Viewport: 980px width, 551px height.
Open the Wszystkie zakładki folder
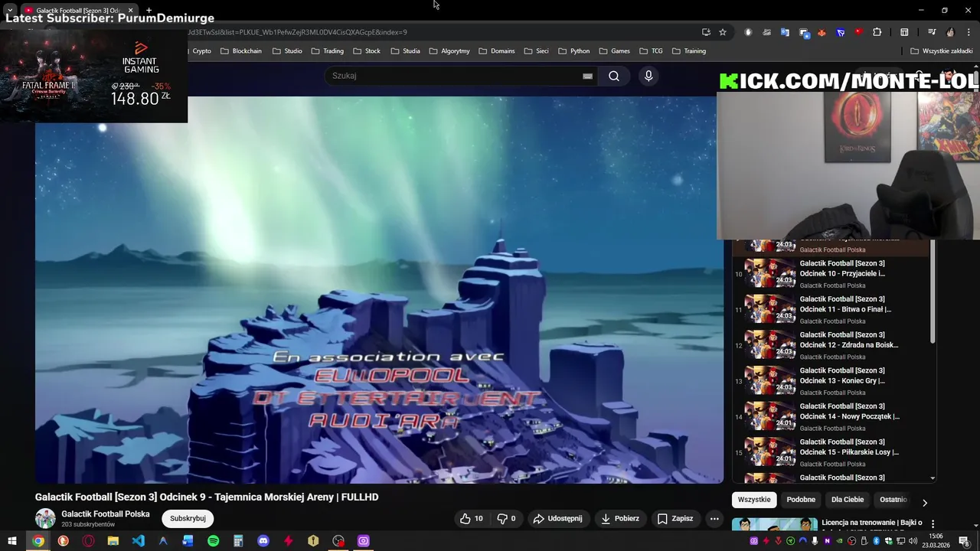(x=942, y=51)
